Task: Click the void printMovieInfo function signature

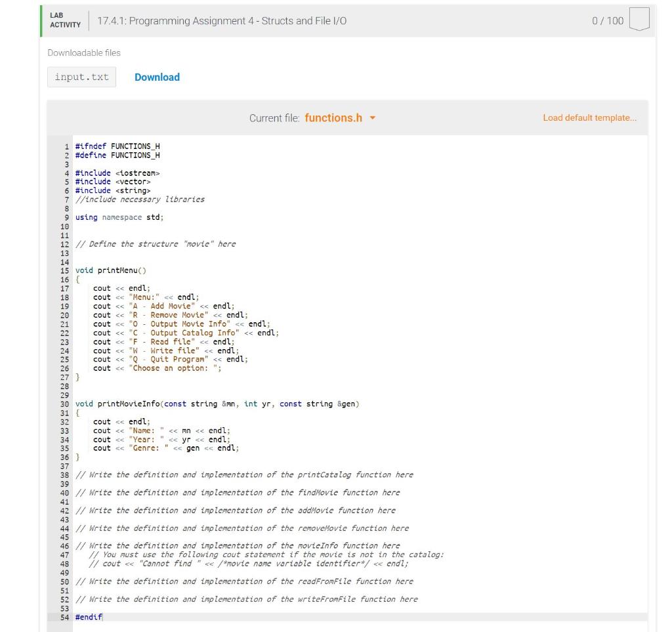Action: (217, 404)
